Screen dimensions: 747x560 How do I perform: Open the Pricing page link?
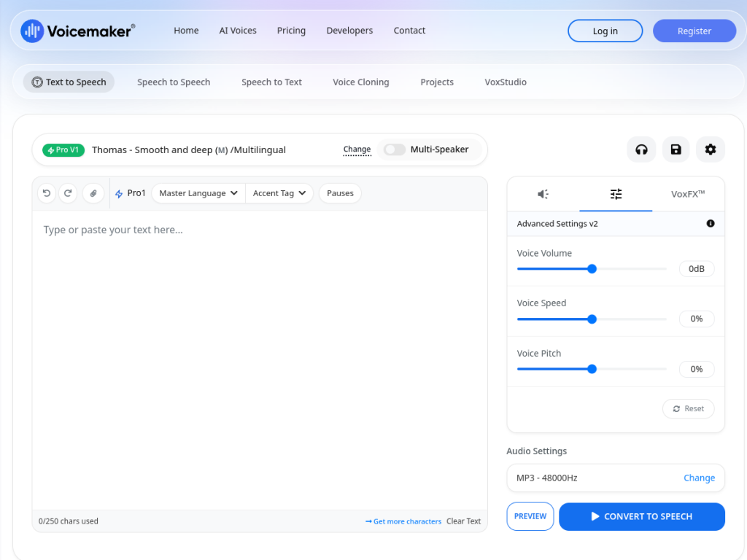click(x=291, y=31)
